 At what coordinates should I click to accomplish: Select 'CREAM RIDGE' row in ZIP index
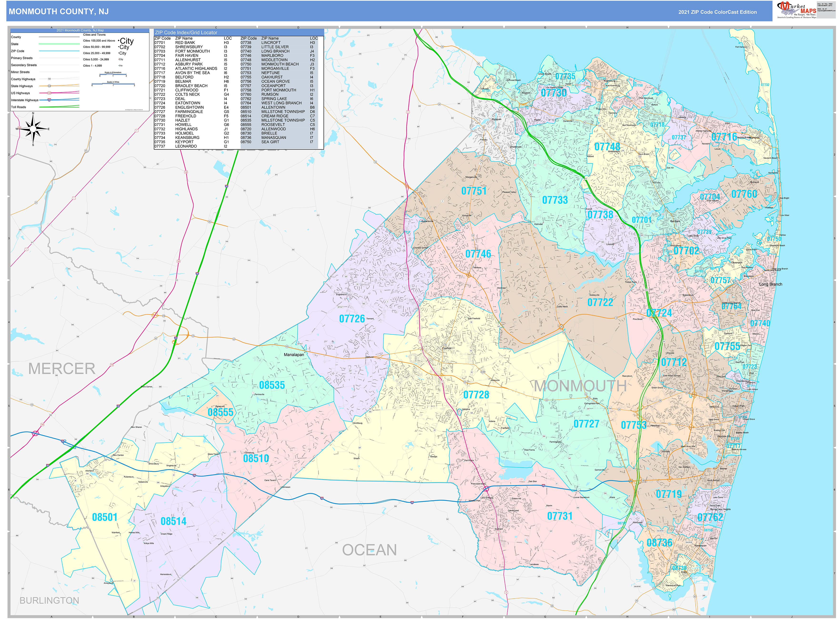point(278,116)
